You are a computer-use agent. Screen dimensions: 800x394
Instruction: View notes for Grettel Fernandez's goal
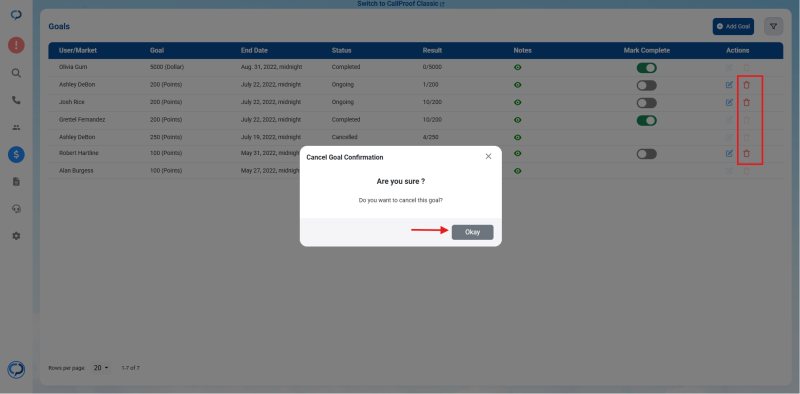[x=518, y=120]
